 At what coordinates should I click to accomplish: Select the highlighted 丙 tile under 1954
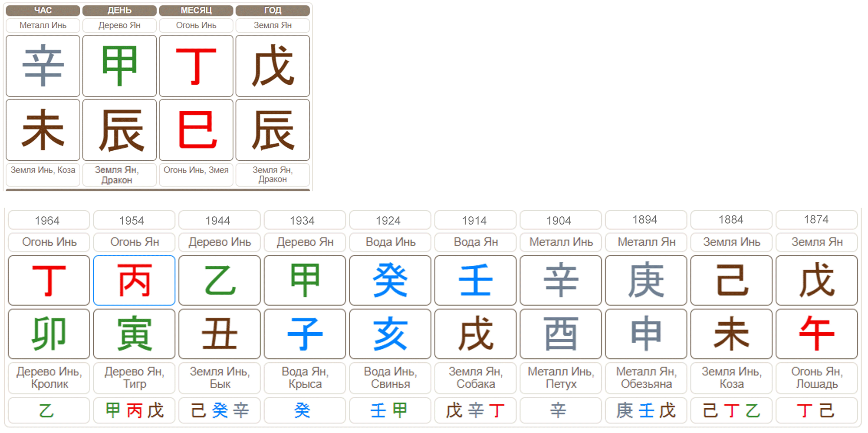[x=134, y=281]
